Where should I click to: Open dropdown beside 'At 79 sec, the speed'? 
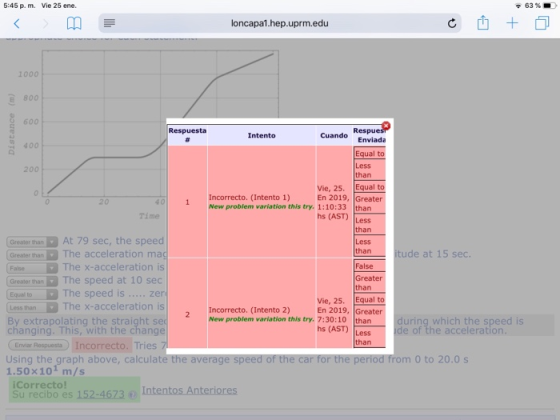point(32,242)
